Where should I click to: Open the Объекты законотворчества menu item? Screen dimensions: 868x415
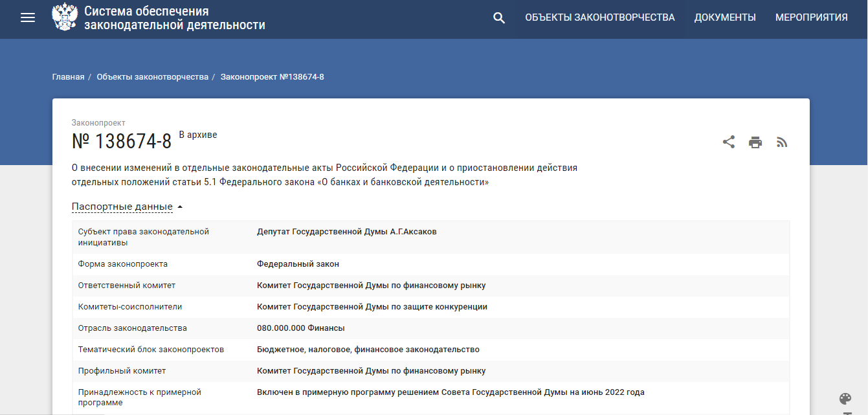coord(600,17)
